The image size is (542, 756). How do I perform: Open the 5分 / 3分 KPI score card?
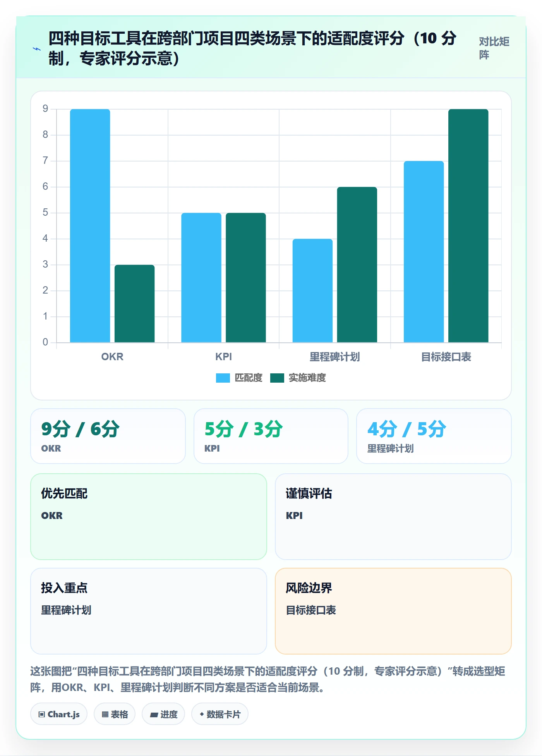[x=271, y=436]
